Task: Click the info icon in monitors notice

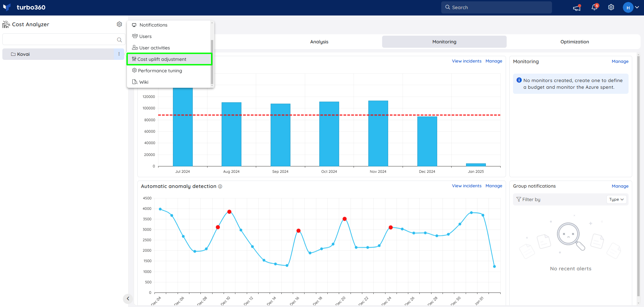Action: (519, 80)
